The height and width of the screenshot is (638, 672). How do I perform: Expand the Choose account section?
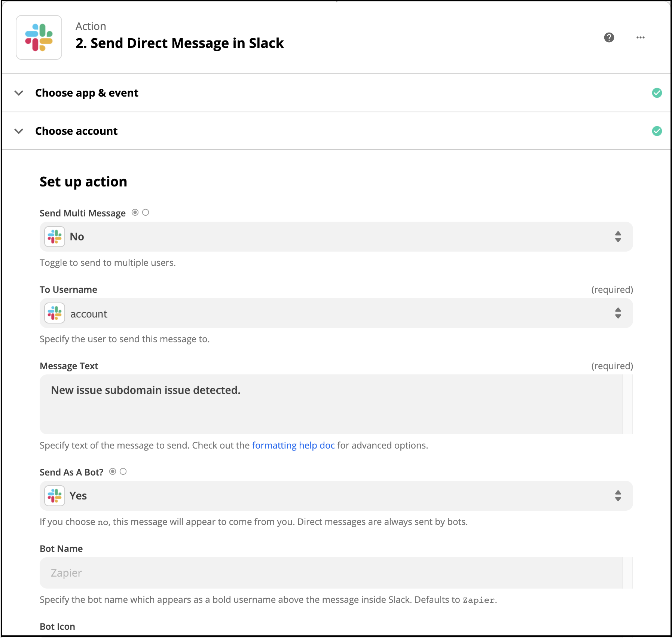pyautogui.click(x=19, y=131)
